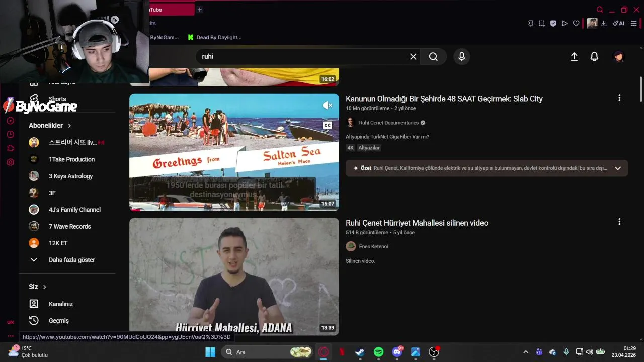Toggle Opera's ad blocker shield
Screen dimensions: 644x362
click(x=553, y=23)
